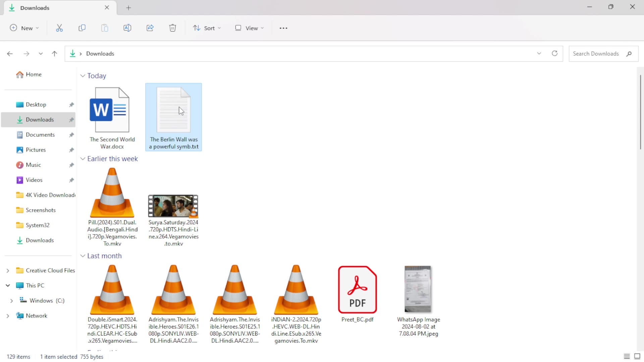The image size is (644, 362).
Task: Click the Rename icon in toolbar
Action: click(x=127, y=28)
